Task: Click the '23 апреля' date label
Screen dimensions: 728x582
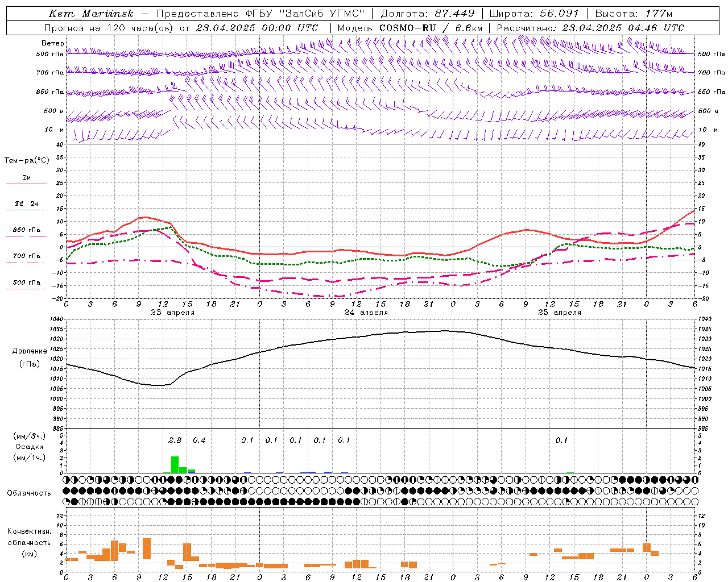Action: pos(173,313)
